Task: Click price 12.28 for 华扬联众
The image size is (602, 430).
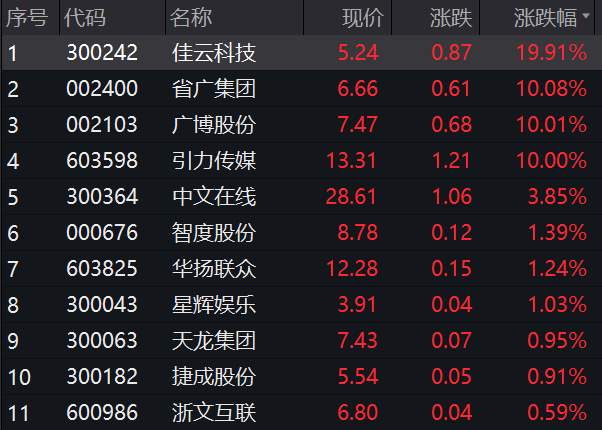Action: [352, 268]
